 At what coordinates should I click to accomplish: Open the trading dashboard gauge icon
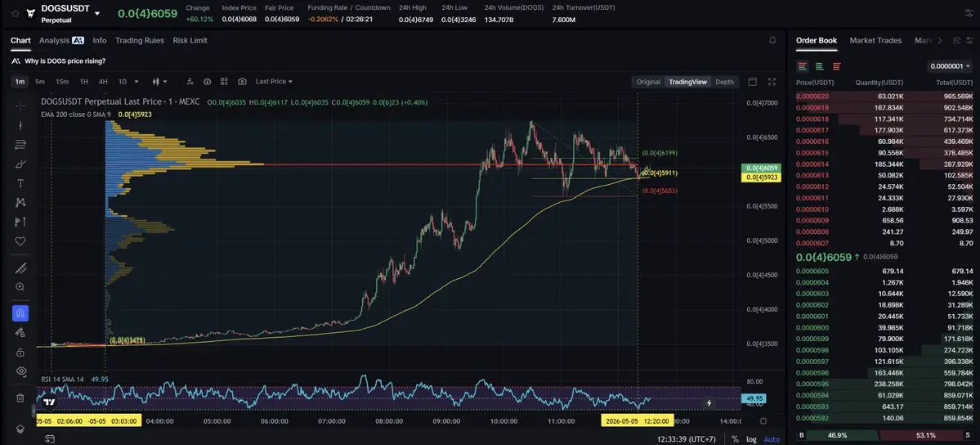[207, 81]
